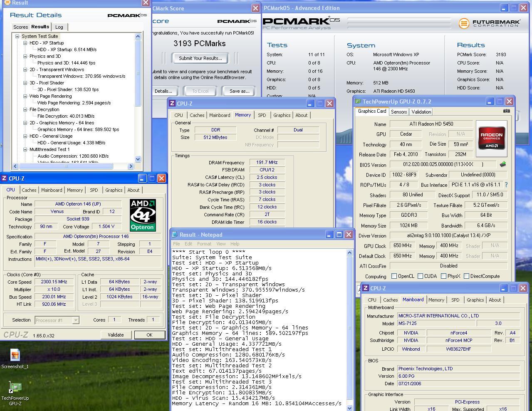
Task: Click the Radeon Graphics logo in GPU-Z
Action: click(492, 139)
